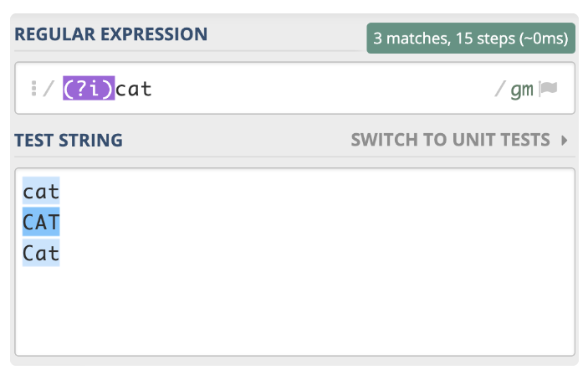Click the arrow beside Switch to Unit Tests
The width and height of the screenshot is (588, 375).
(x=565, y=140)
